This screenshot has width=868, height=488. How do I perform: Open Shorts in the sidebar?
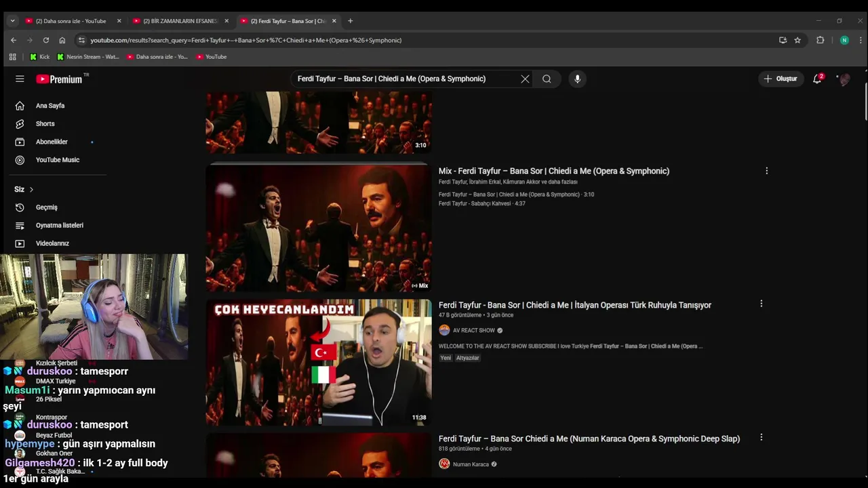tap(45, 124)
